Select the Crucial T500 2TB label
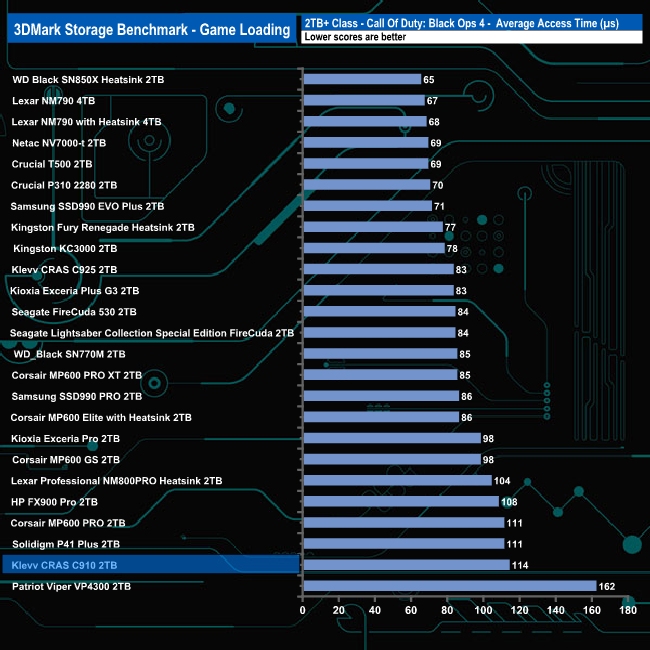Image resolution: width=650 pixels, height=650 pixels. [x=52, y=164]
